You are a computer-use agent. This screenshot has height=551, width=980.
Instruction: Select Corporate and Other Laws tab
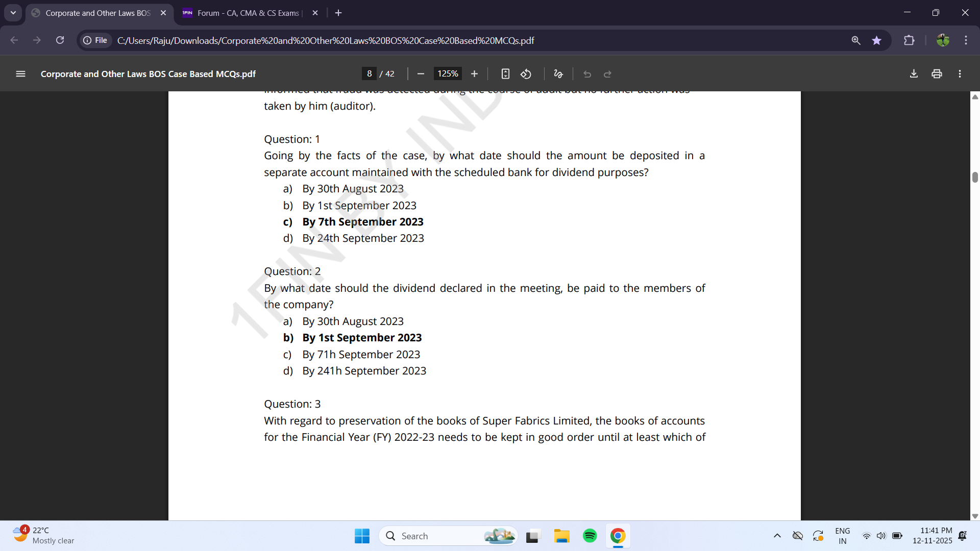97,13
